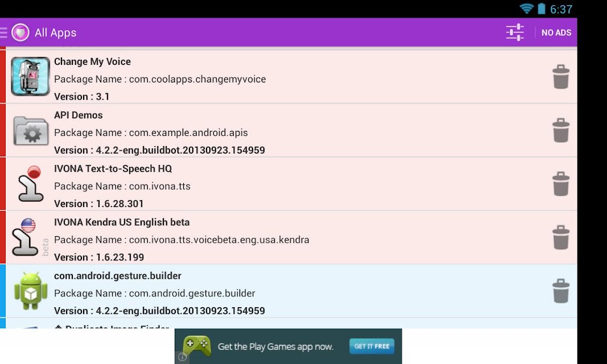Image resolution: width=607 pixels, height=364 pixels.
Task: Tap the shield app logo
Action: pyautogui.click(x=20, y=32)
